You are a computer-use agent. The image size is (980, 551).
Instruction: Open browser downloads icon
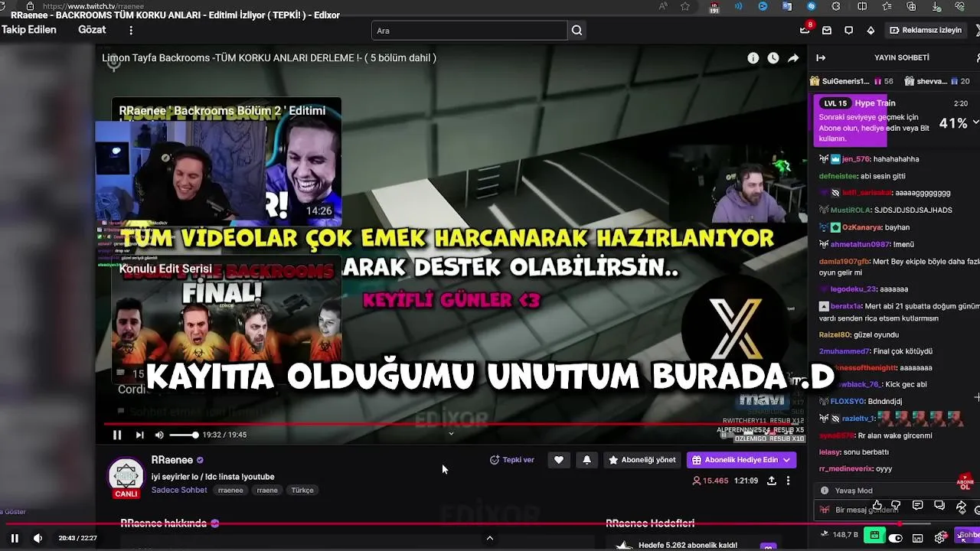pos(935,6)
